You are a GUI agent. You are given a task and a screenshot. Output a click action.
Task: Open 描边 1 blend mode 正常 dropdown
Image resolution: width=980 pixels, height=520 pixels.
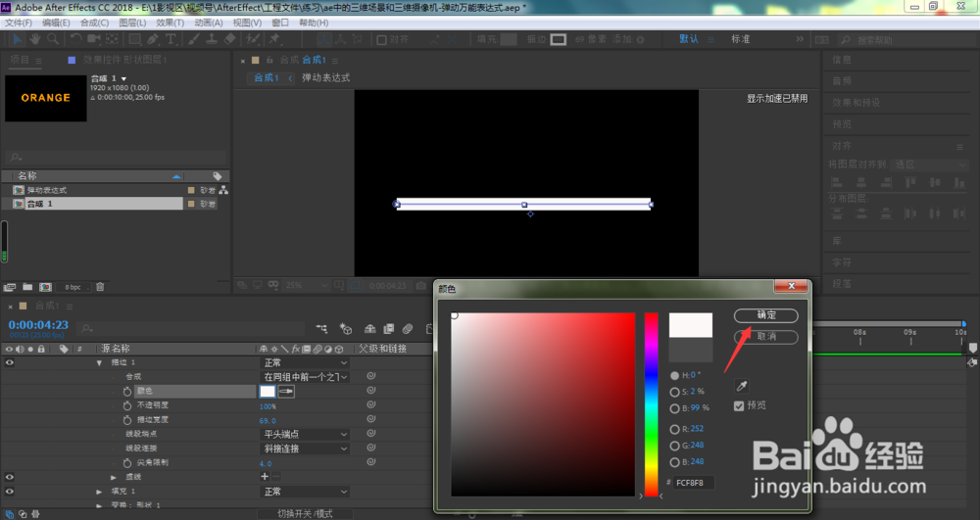(305, 362)
